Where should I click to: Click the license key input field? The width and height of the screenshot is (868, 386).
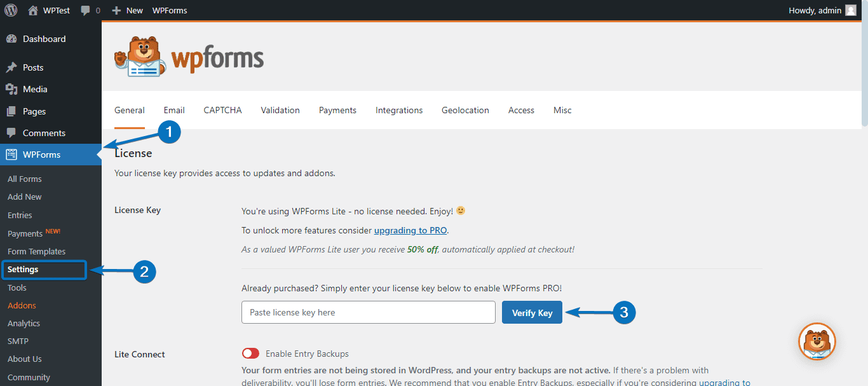coord(368,312)
